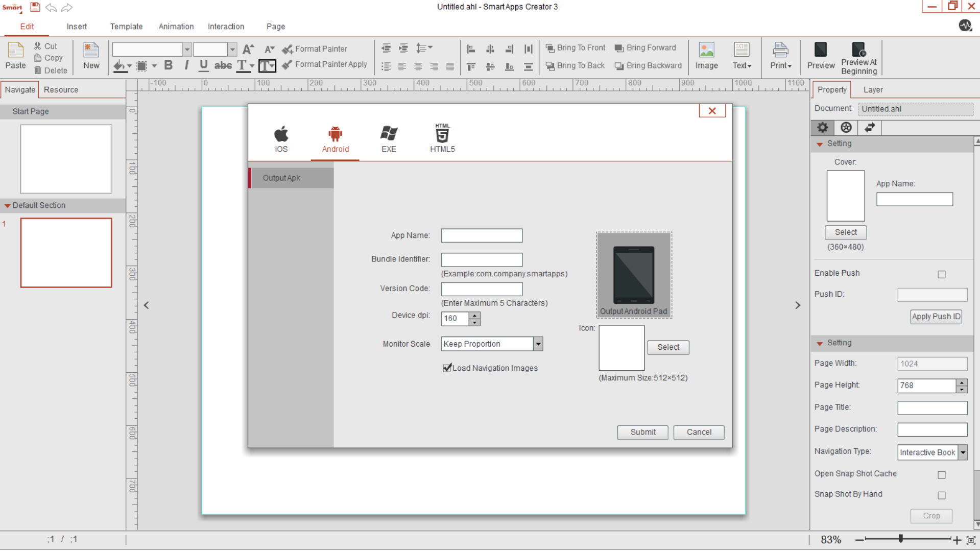Screen dimensions: 980x551
Task: Switch to the Animation ribbon tab
Action: (x=176, y=26)
